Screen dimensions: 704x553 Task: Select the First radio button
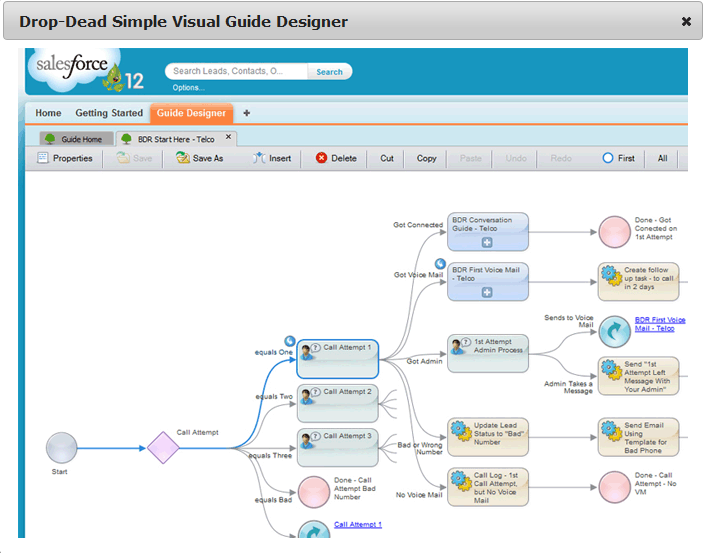[607, 158]
